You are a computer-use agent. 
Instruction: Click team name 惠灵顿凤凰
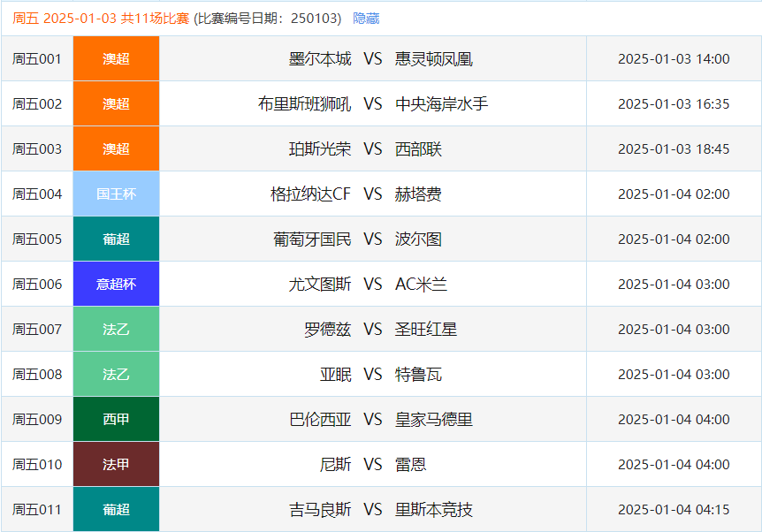[x=433, y=59]
